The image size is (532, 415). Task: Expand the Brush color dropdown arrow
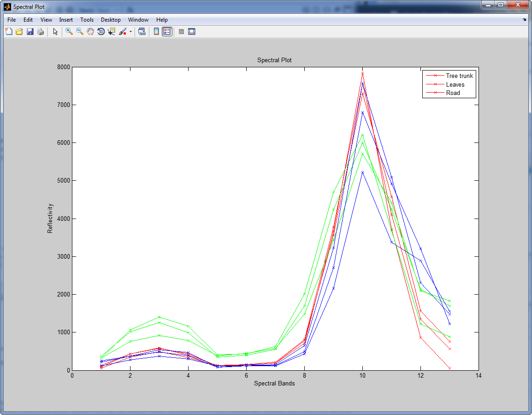pos(130,32)
